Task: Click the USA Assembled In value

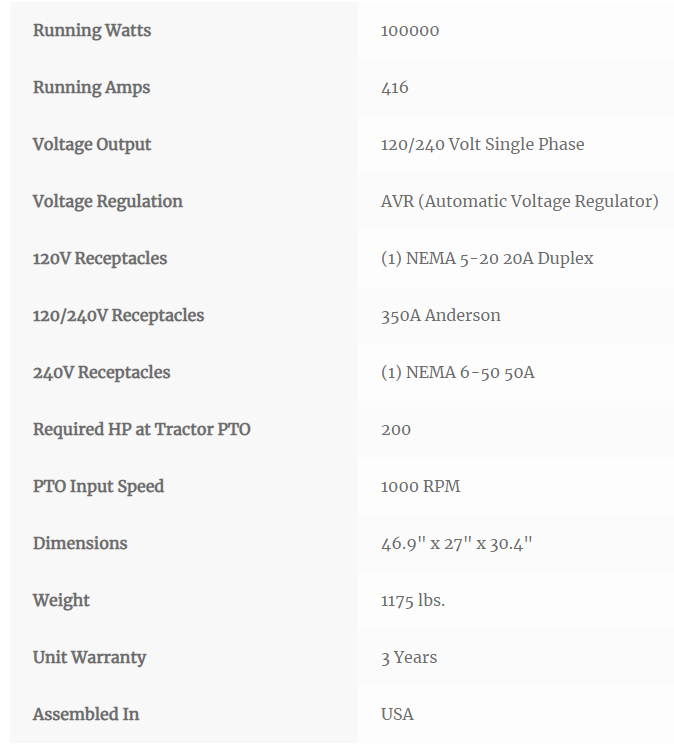Action: click(397, 715)
